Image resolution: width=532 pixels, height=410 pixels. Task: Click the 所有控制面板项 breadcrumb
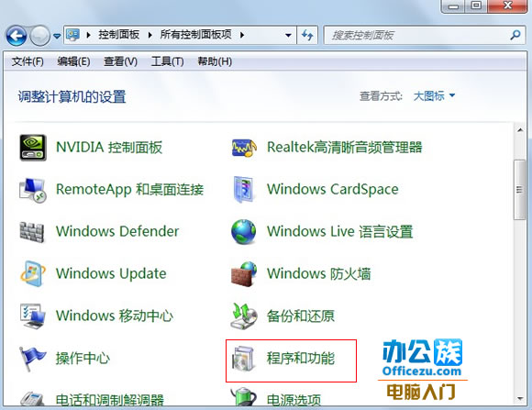click(x=195, y=35)
